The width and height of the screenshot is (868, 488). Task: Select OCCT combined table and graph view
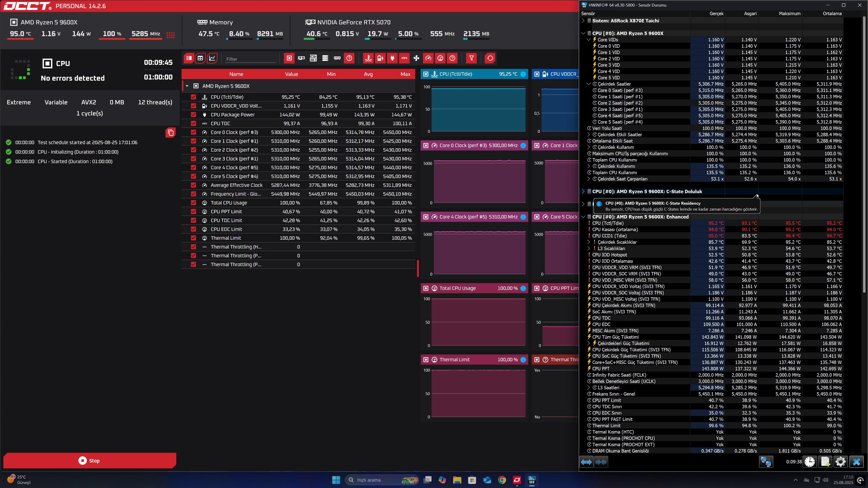tap(189, 58)
